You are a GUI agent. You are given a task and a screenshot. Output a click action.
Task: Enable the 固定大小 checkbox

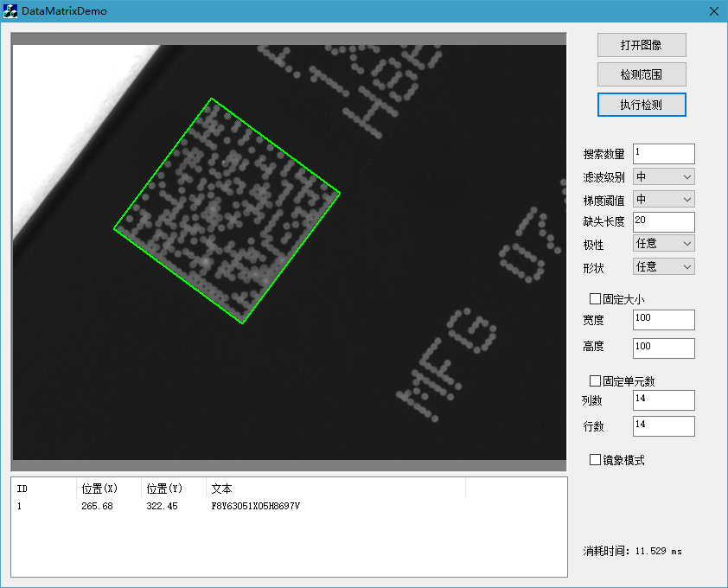(595, 298)
